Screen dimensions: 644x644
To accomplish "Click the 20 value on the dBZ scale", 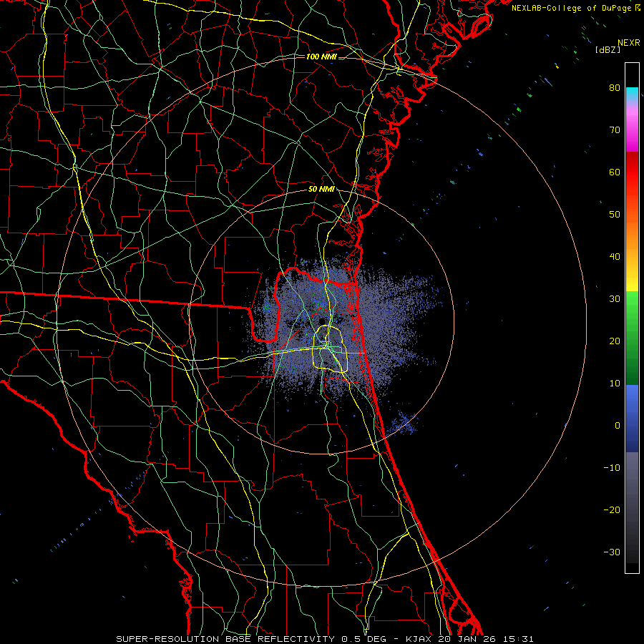I will point(615,341).
